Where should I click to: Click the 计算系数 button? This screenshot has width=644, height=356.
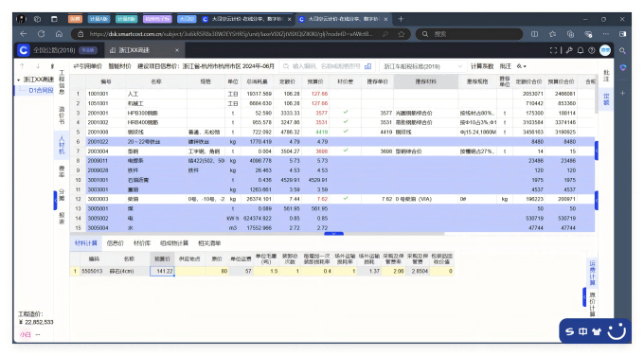pyautogui.click(x=482, y=66)
